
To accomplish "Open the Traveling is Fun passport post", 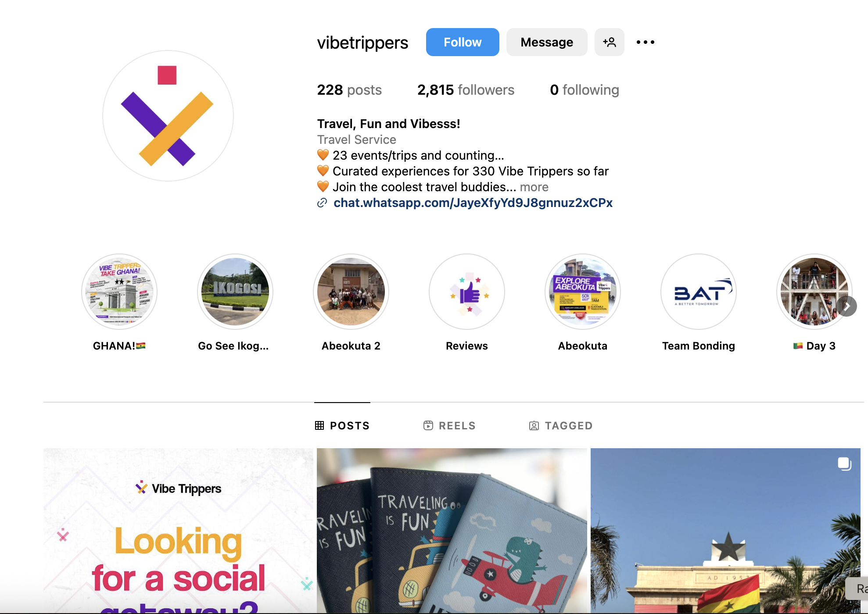I will 452,531.
